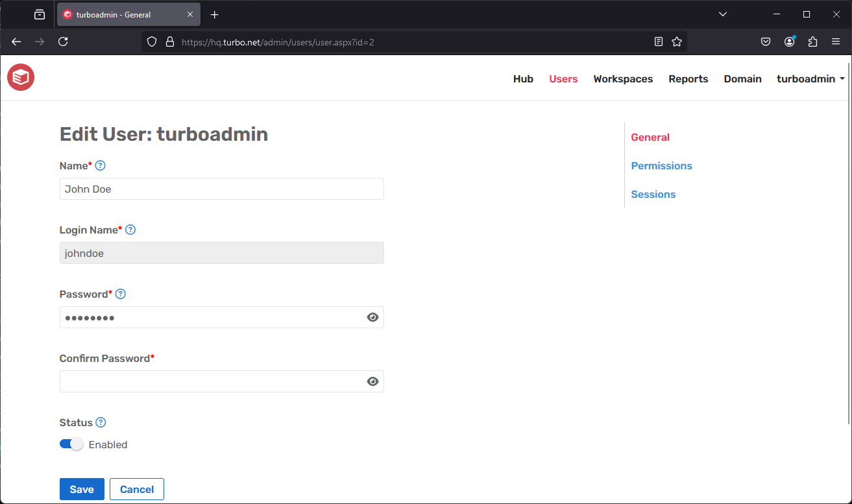Open the Workspaces menu item
The width and height of the screenshot is (852, 504).
click(x=623, y=78)
